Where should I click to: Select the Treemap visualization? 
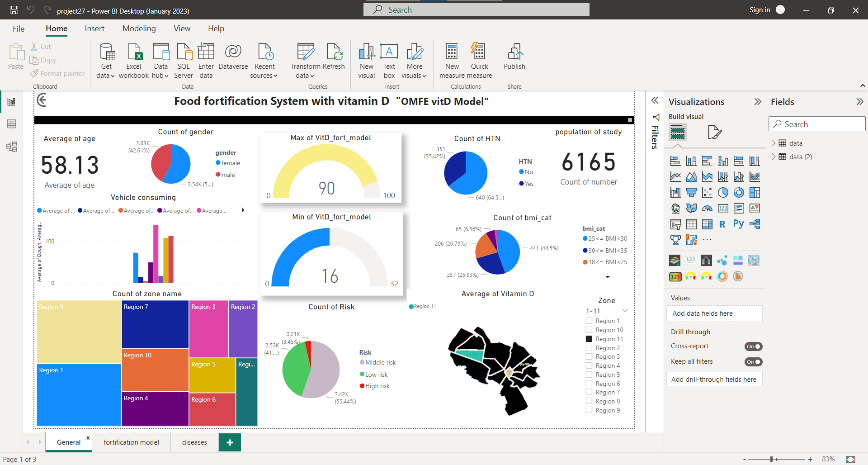tap(755, 193)
